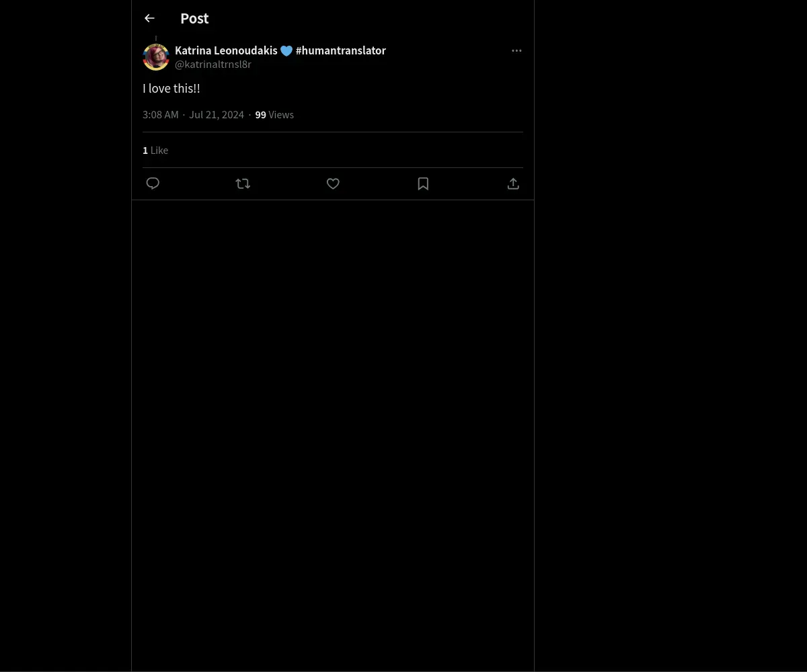Share the post via the share icon
This screenshot has width=807, height=672.
tap(513, 183)
